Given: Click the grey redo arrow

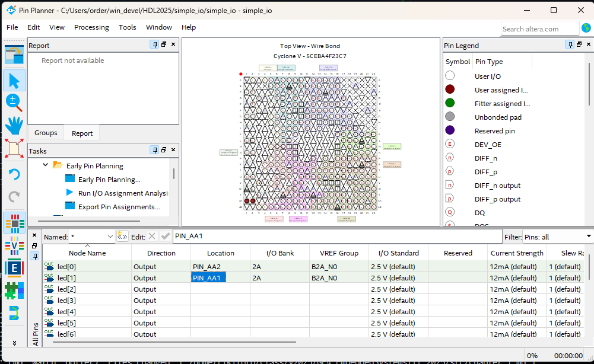Looking at the screenshot, I should 14,196.
